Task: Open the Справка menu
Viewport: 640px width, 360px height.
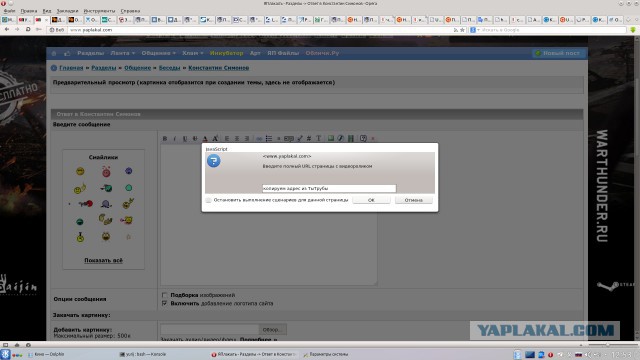Action: click(130, 11)
